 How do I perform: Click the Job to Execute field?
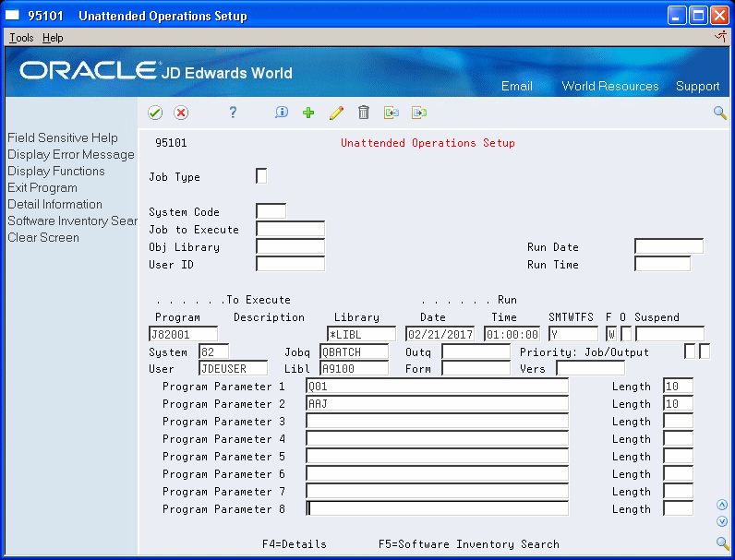click(290, 229)
